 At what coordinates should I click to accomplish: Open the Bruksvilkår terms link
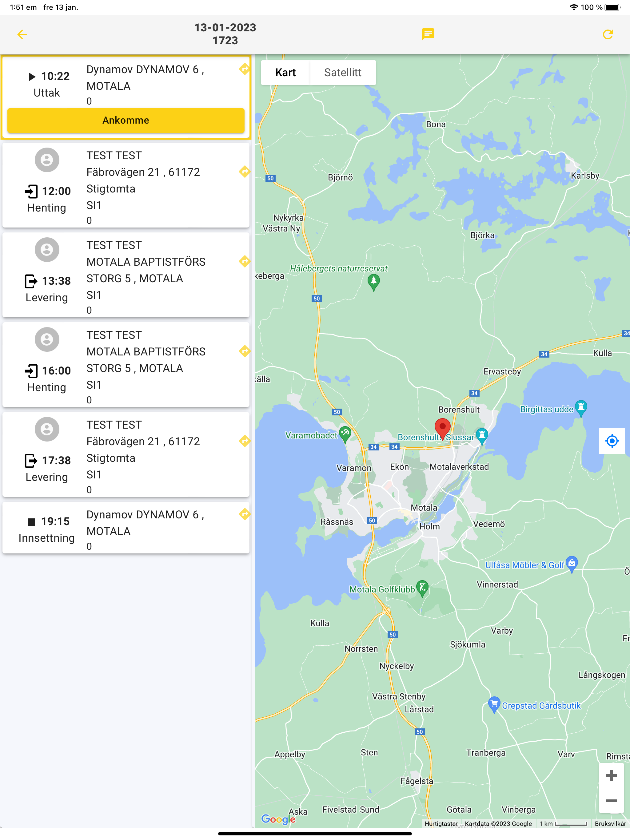[610, 824]
